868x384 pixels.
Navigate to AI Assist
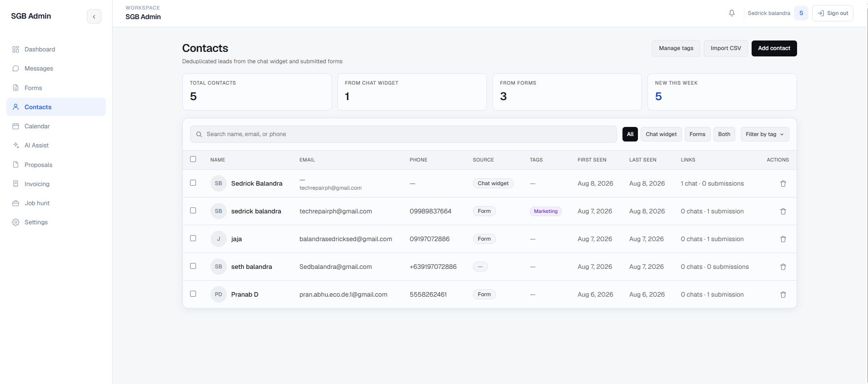pos(56,145)
